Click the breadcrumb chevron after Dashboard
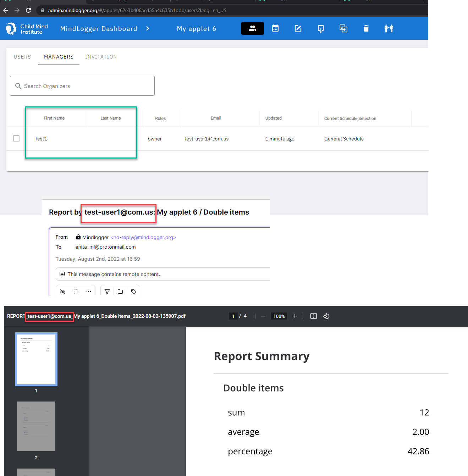Screen dimensions: 468x476 (148, 28)
